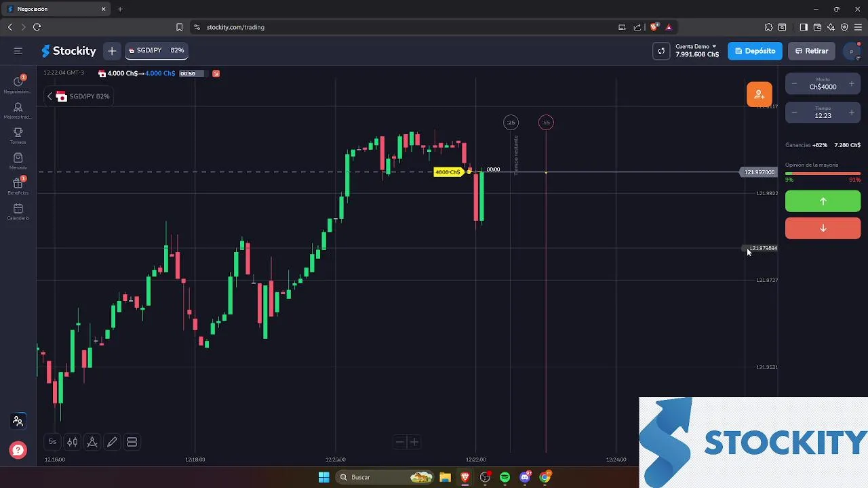Viewport: 868px width, 488px height.
Task: Open the orange help question-mark button
Action: pos(18,450)
